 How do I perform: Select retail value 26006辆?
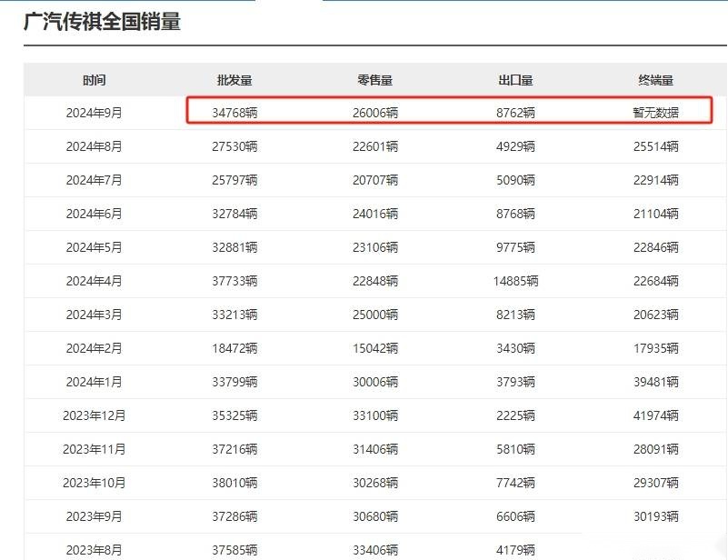[375, 113]
